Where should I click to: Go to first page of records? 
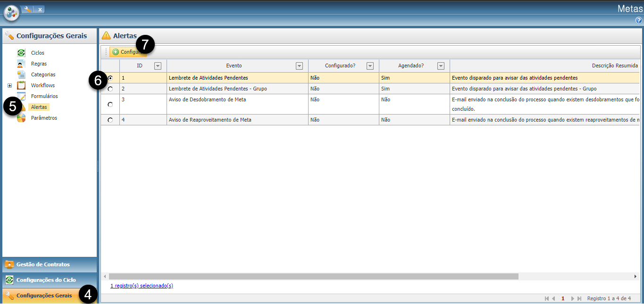[x=547, y=298]
